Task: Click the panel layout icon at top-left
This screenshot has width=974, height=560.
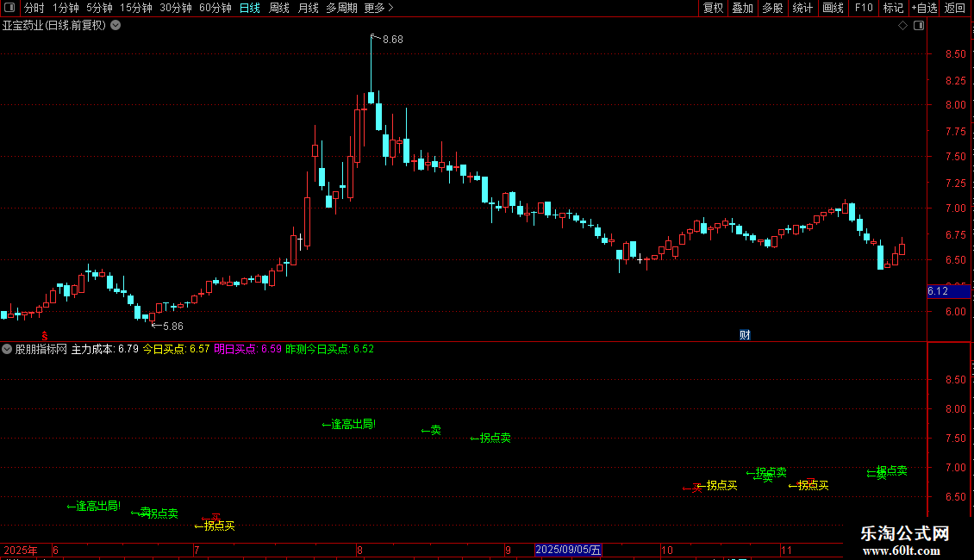Action: tap(9, 8)
